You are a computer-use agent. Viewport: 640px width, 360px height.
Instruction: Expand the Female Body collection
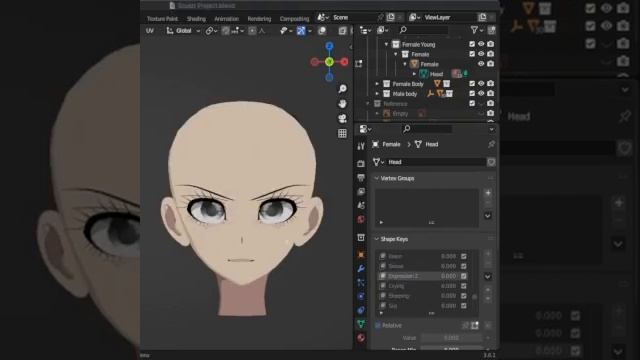[x=377, y=84]
